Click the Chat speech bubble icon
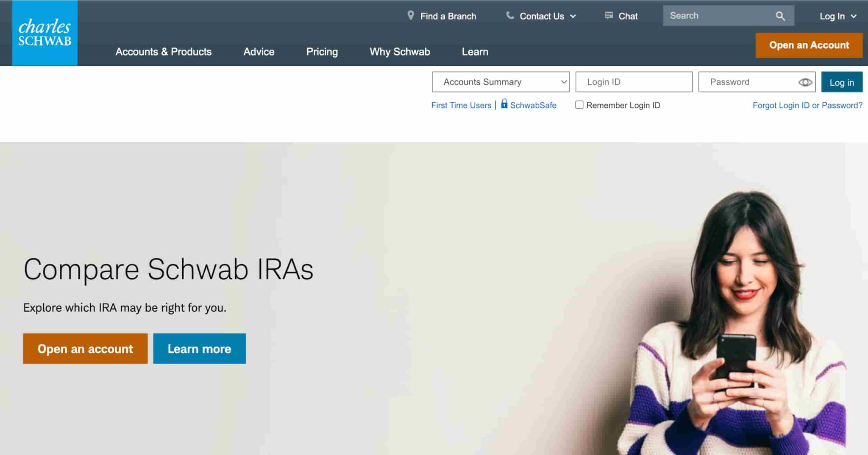Screen dimensions: 868x455 pyautogui.click(x=609, y=16)
